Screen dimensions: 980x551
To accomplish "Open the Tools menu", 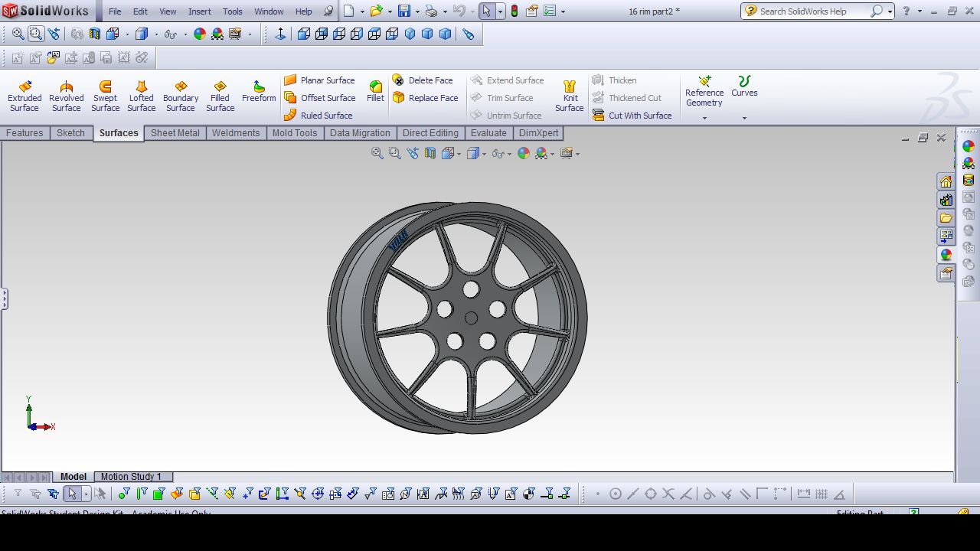I will pyautogui.click(x=233, y=11).
